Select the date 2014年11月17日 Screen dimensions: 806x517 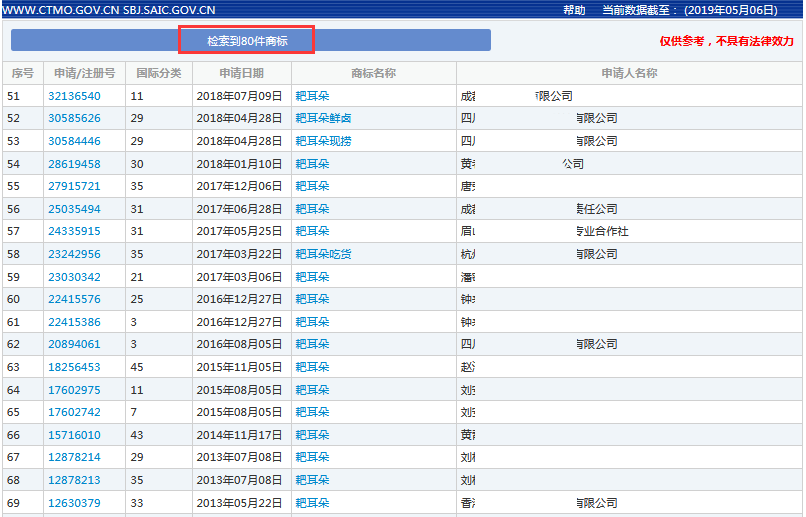(x=240, y=435)
